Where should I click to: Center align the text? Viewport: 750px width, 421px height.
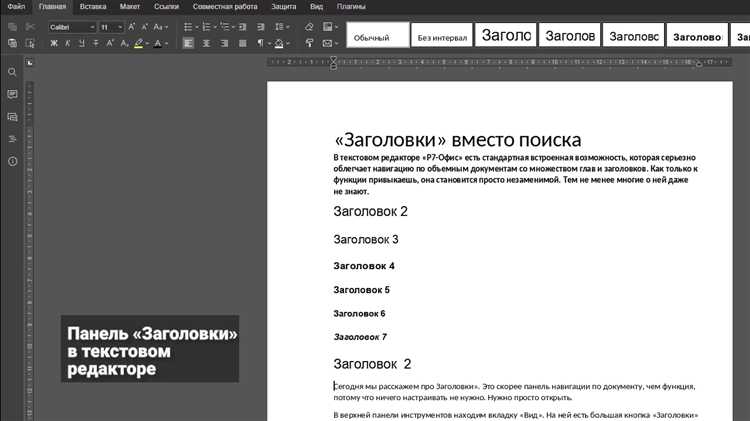206,44
